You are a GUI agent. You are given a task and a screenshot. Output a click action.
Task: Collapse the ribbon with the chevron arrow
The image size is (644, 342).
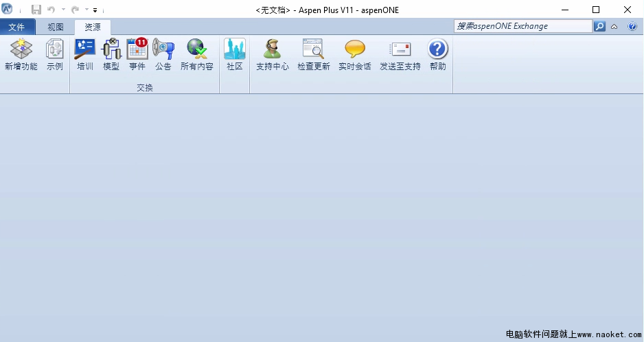pyautogui.click(x=614, y=27)
